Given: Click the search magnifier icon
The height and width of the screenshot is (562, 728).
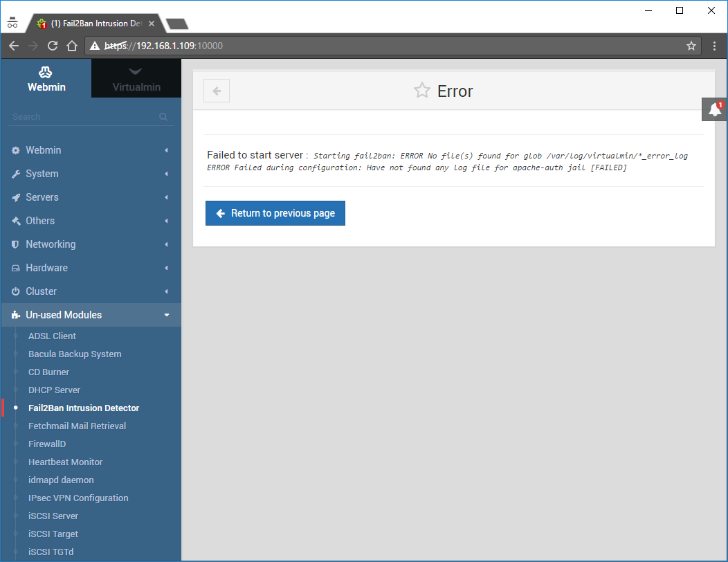Looking at the screenshot, I should tap(163, 116).
